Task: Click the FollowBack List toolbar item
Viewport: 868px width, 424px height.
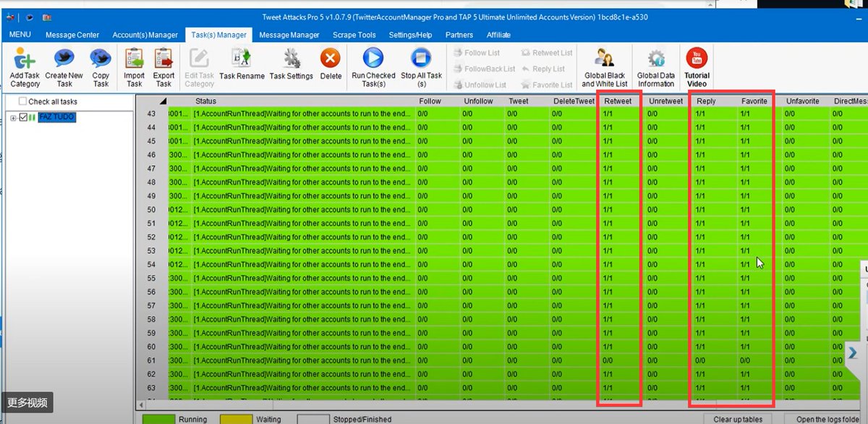Action: tap(485, 69)
